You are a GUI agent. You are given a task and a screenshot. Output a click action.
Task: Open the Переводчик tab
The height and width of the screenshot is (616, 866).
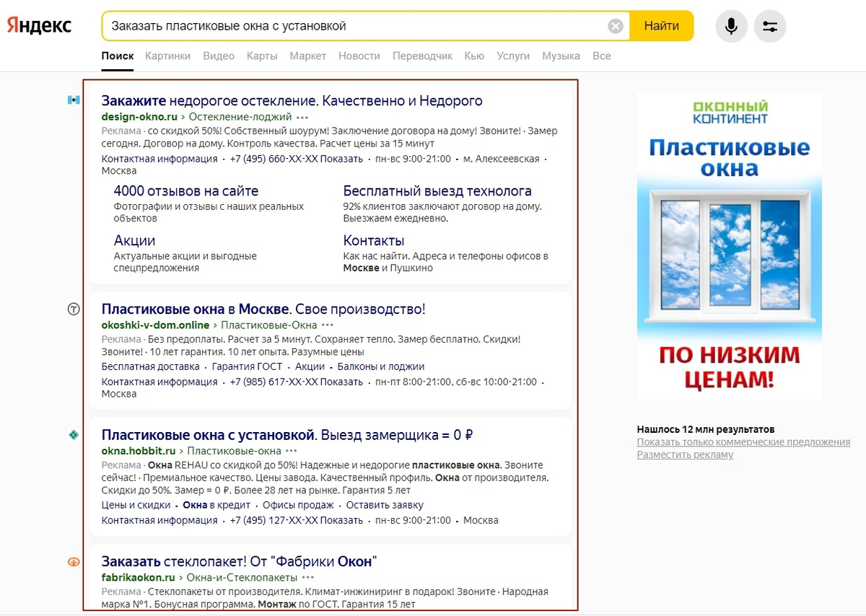pos(422,56)
